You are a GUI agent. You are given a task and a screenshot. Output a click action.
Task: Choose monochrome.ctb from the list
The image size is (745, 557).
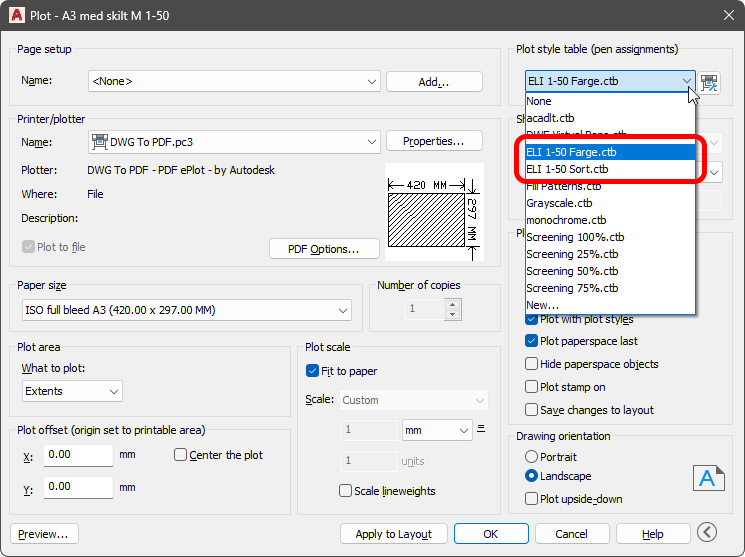[x=566, y=220]
